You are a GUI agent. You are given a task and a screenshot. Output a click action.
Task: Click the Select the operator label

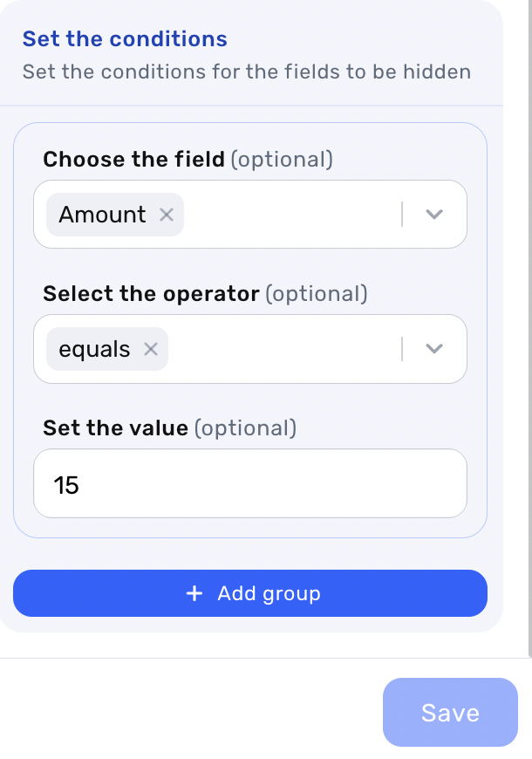(151, 294)
